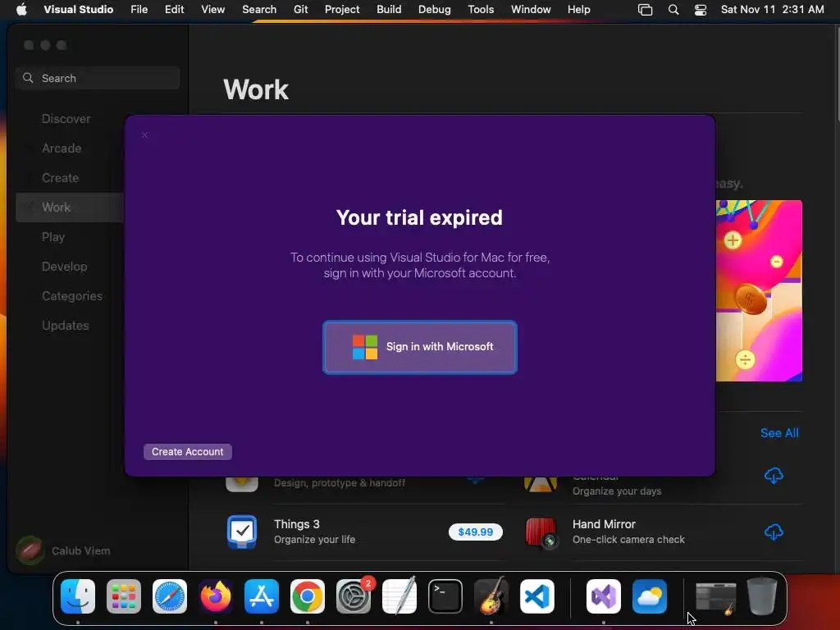
Task: Select Develop in App Store sidebar
Action: coord(64,267)
